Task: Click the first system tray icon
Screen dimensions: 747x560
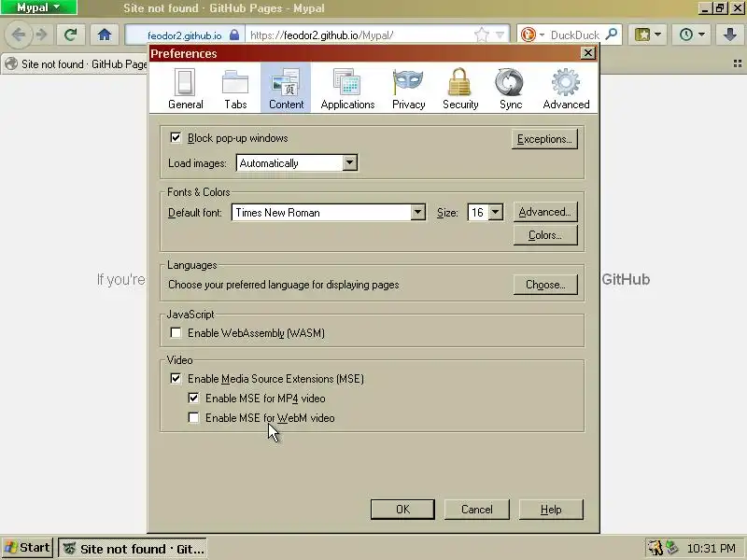Action: pyautogui.click(x=656, y=548)
